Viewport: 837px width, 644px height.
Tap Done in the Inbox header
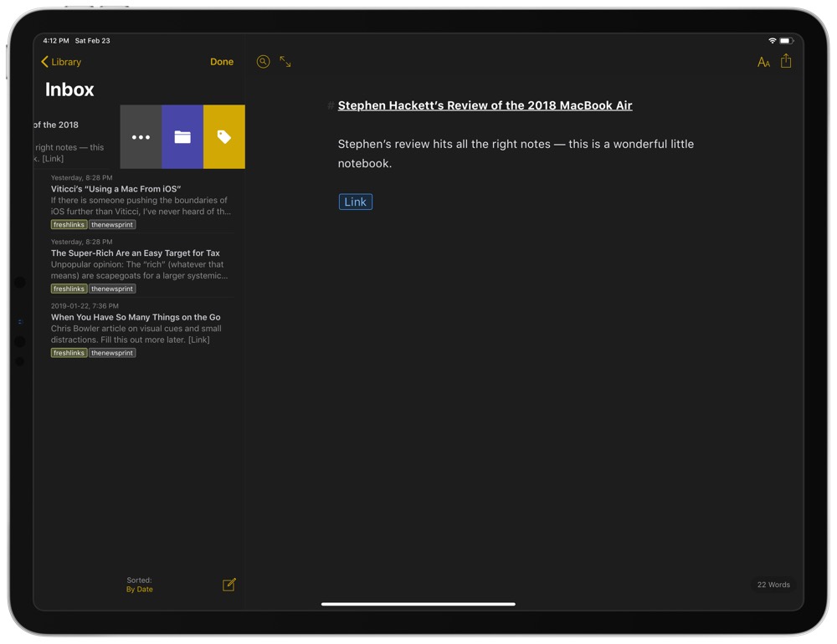coord(222,62)
